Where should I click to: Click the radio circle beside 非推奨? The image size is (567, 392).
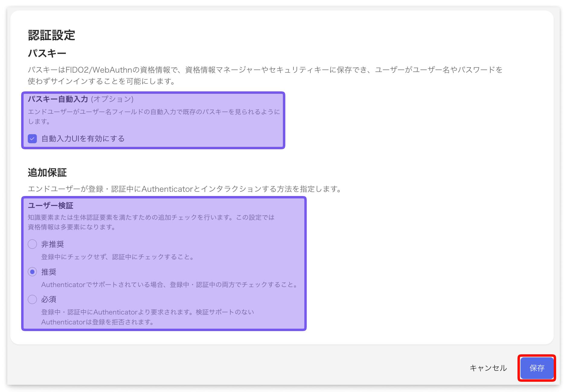coord(32,244)
